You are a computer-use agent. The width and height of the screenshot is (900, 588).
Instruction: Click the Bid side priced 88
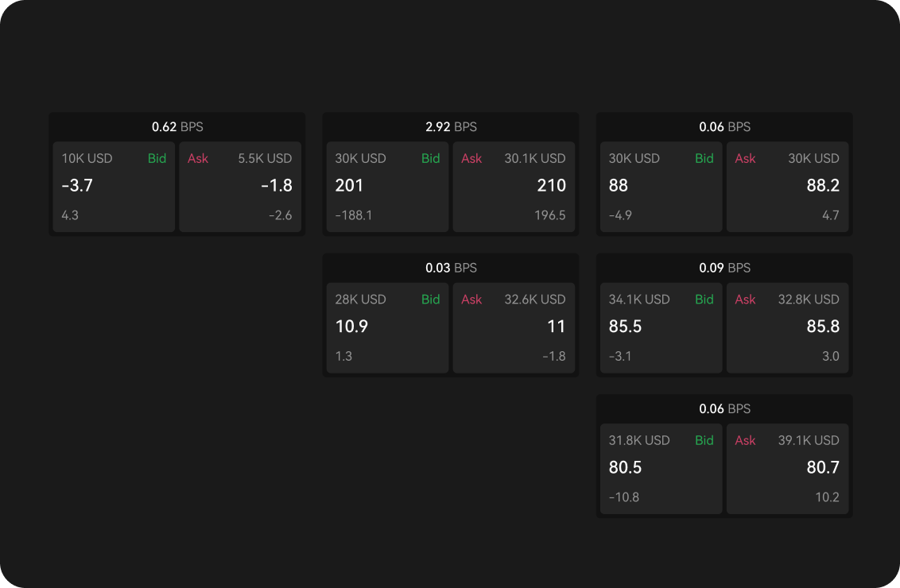661,186
